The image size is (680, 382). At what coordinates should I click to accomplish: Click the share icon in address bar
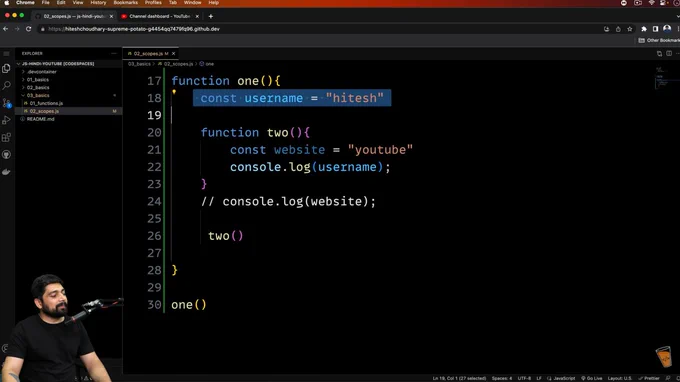click(x=618, y=29)
